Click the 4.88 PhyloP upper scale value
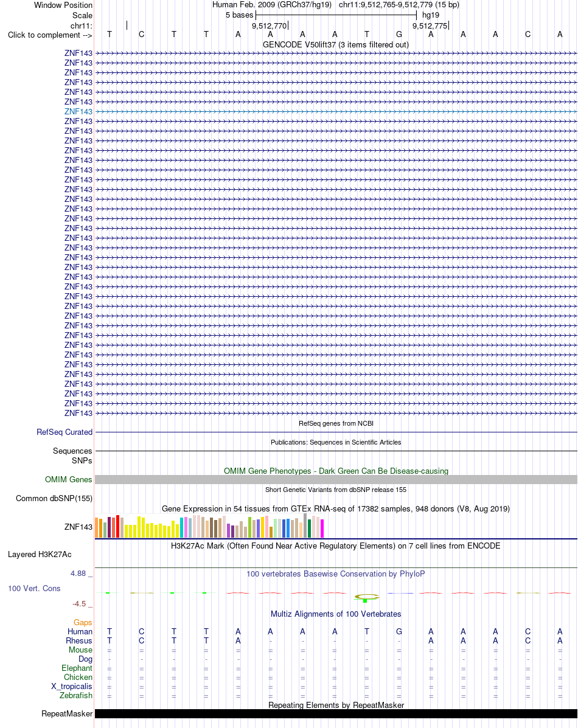 click(x=78, y=574)
